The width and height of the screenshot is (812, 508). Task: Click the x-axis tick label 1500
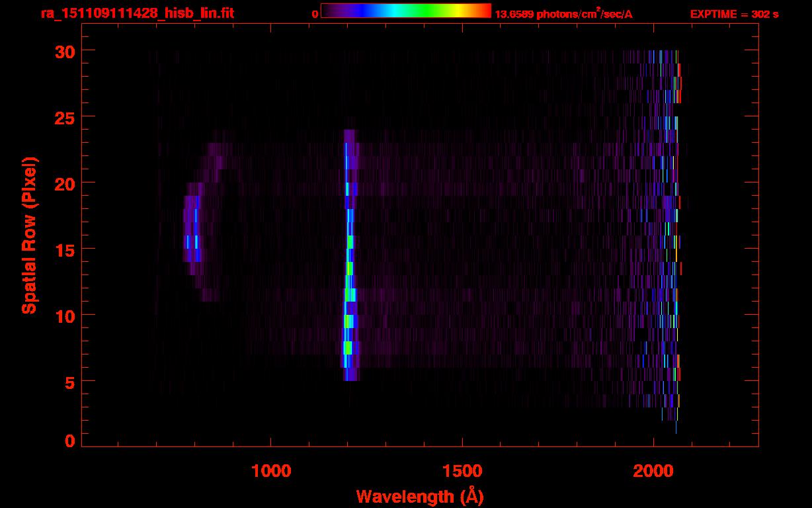coord(462,471)
